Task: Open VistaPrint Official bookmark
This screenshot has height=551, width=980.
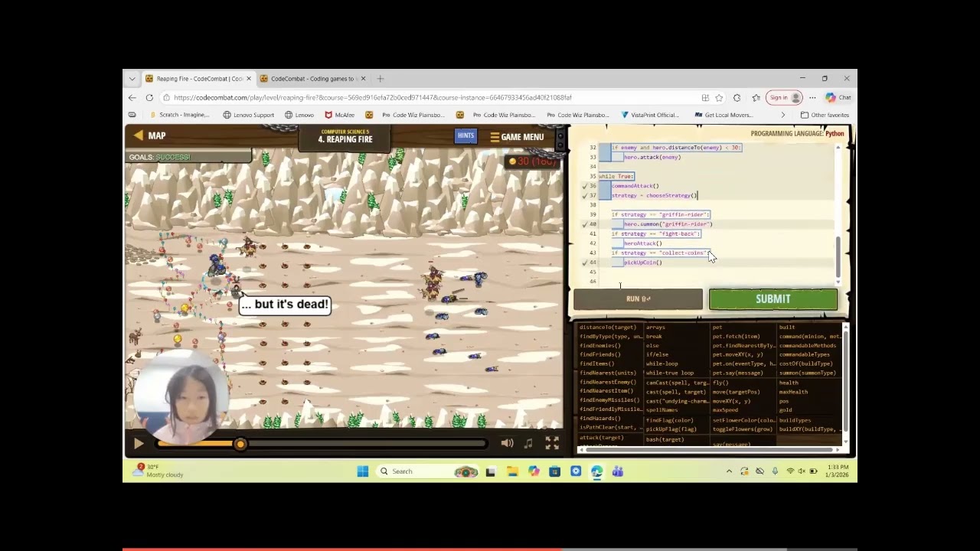Action: click(x=650, y=115)
